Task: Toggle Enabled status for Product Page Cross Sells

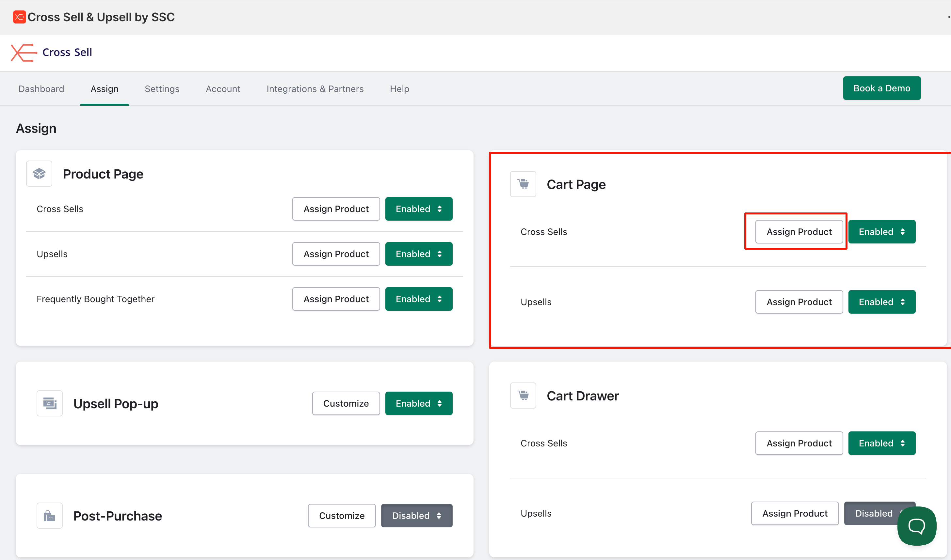Action: (x=418, y=209)
